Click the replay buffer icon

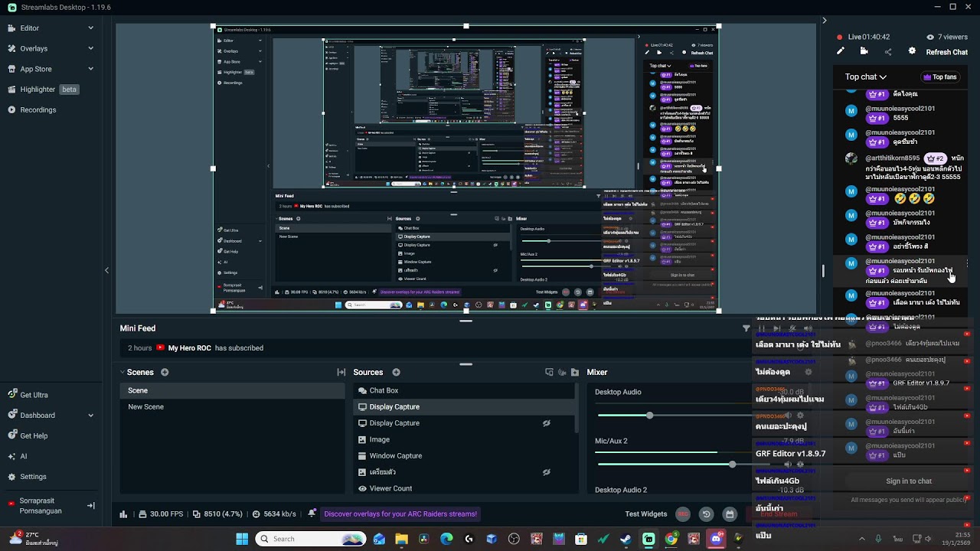pos(707,514)
